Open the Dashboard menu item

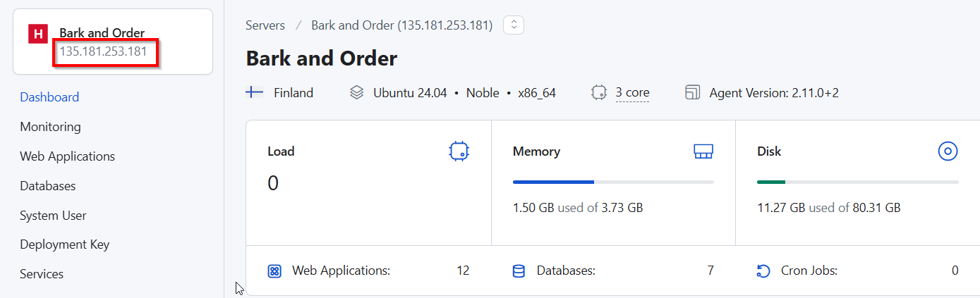49,97
